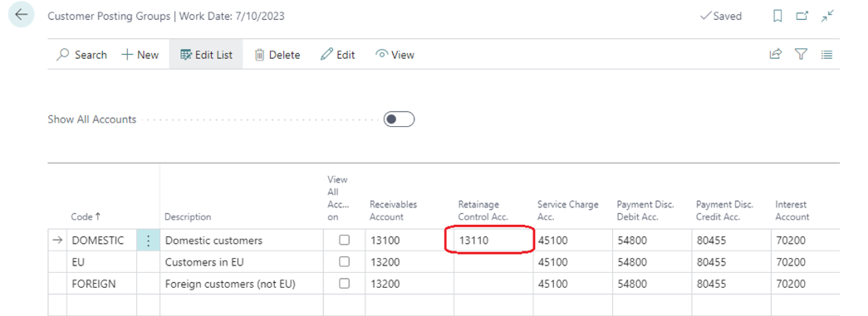Click the collapse page arrows icon
868x316 pixels.
click(827, 17)
